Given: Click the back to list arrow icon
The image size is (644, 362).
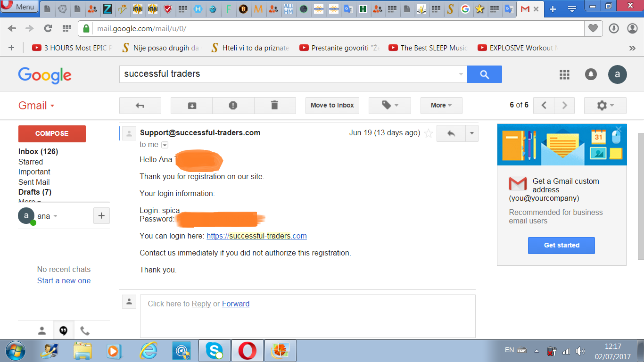Looking at the screenshot, I should 140,106.
